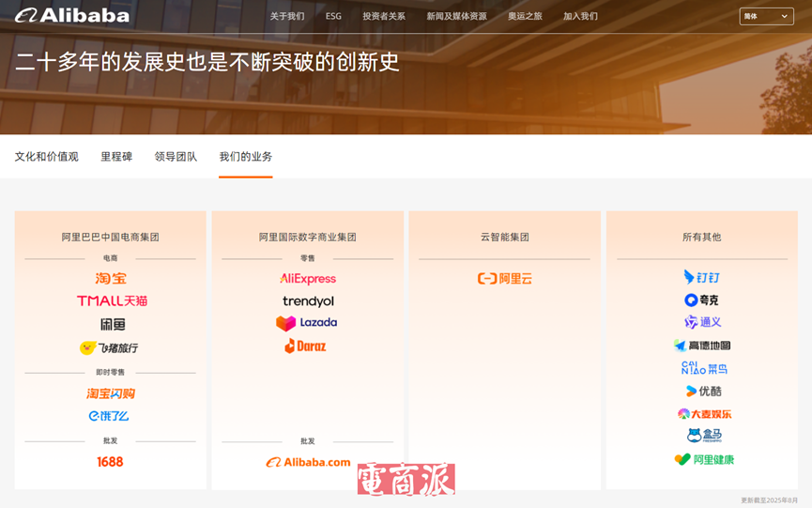
Task: Open the Fliggy 飞猪旅行 logo
Action: [x=109, y=348]
